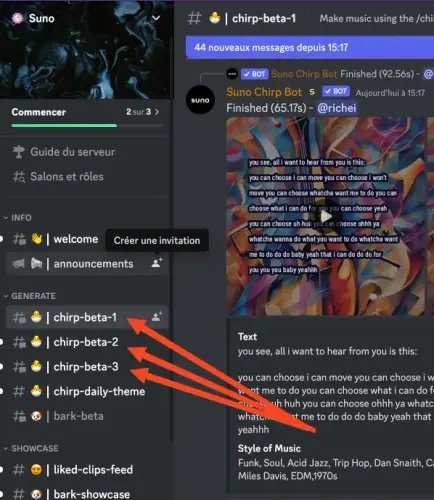Click the Suno Chirp Bot avatar
Image resolution: width=434 pixels, height=500 pixels.
pyautogui.click(x=200, y=100)
